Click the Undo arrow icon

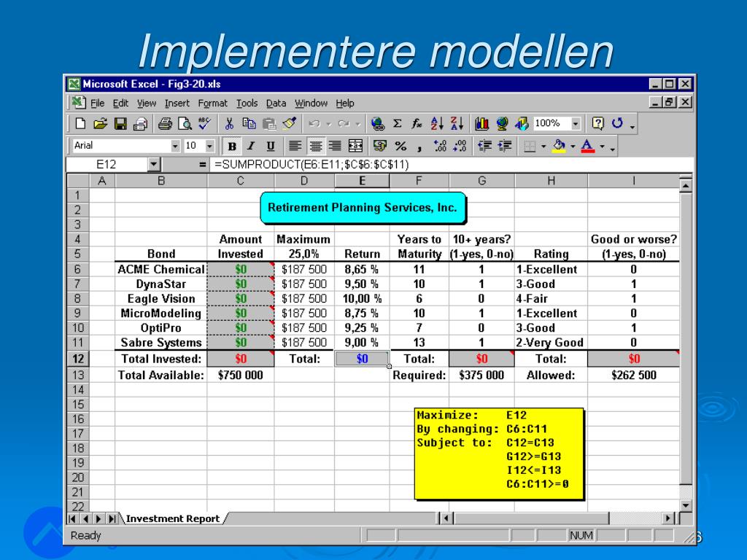click(x=314, y=124)
